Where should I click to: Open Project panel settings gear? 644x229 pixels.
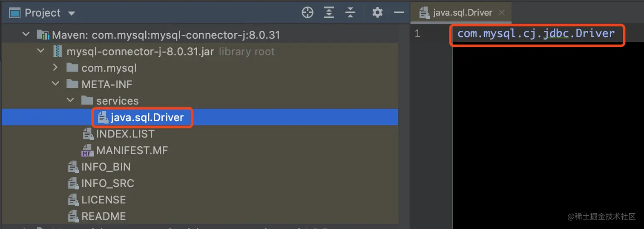click(377, 13)
